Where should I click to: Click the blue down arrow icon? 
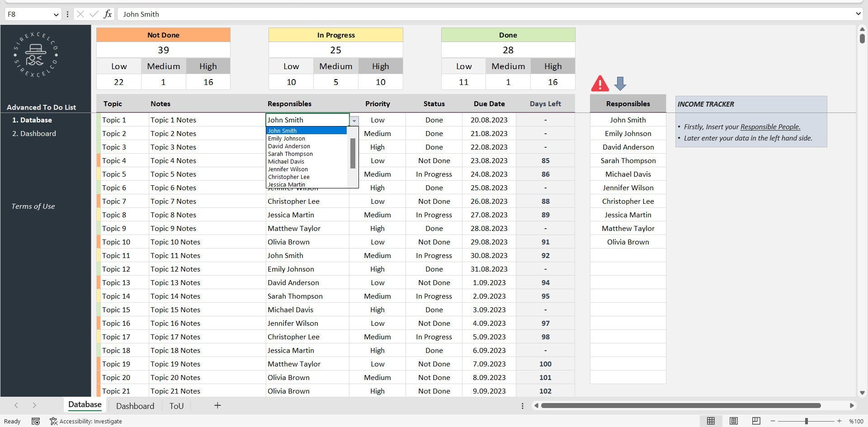click(620, 83)
